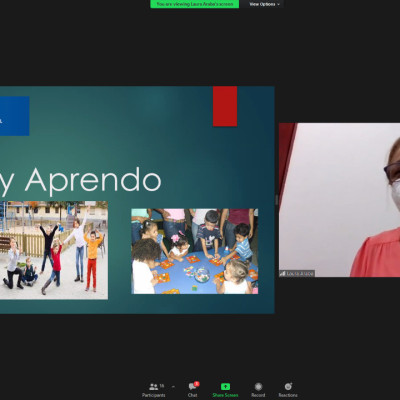Click the participant count number
Image resolution: width=400 pixels, height=400 pixels.
click(x=162, y=386)
